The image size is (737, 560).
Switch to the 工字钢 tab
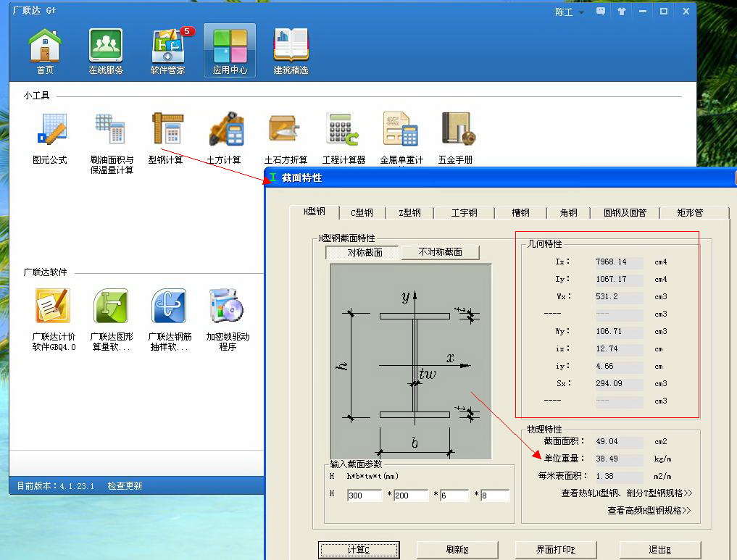[x=464, y=213]
